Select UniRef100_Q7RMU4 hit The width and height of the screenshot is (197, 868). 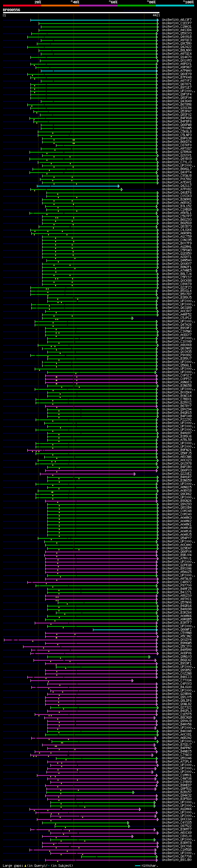(177, 152)
